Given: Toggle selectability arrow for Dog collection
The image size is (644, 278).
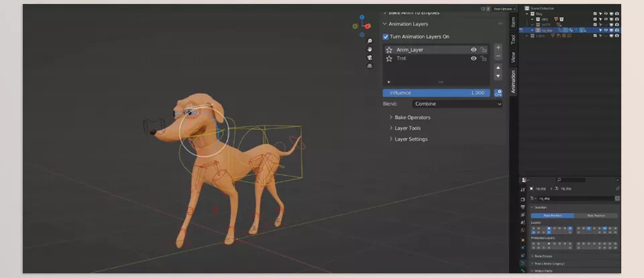Looking at the screenshot, I should pos(600,13).
